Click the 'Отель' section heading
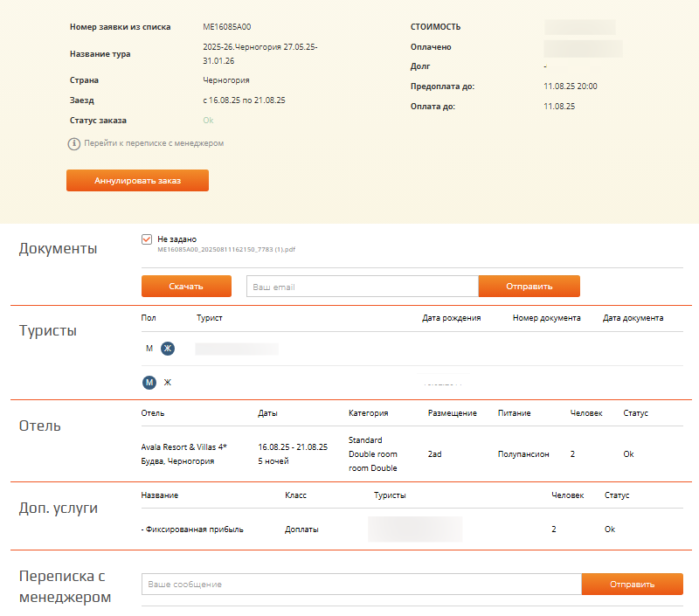The width and height of the screenshot is (699, 616). pyautogui.click(x=40, y=426)
